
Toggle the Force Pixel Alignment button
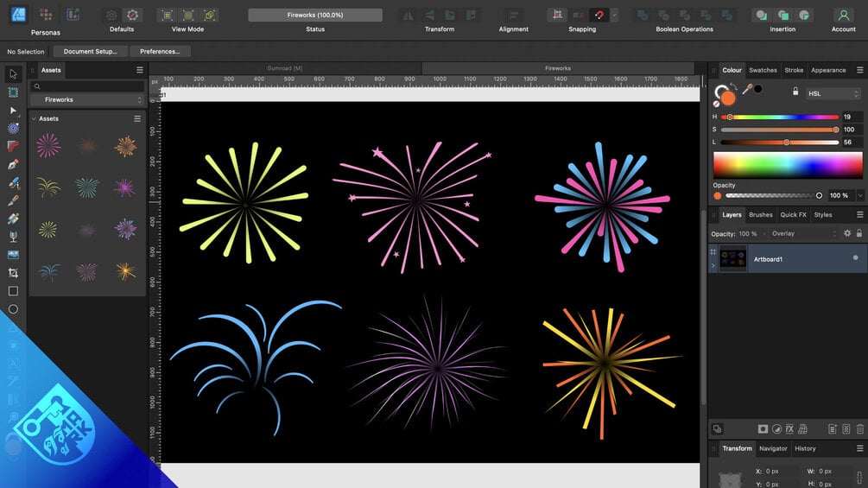tap(557, 15)
